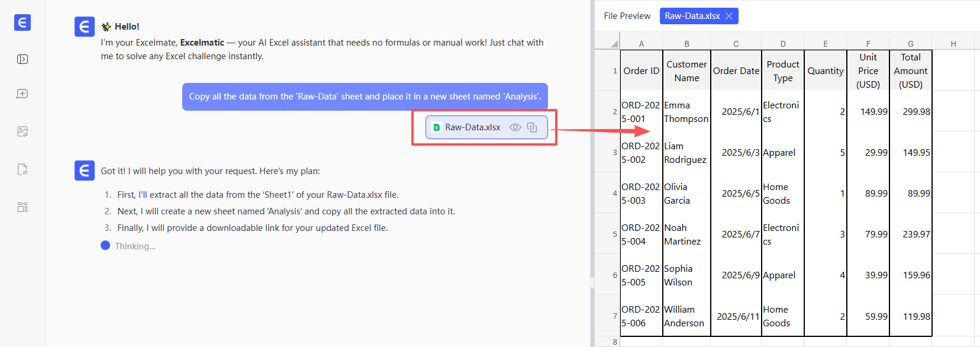The image size is (980, 347).
Task: Click the Total Amount (USD) header cell
Action: pyautogui.click(x=910, y=71)
